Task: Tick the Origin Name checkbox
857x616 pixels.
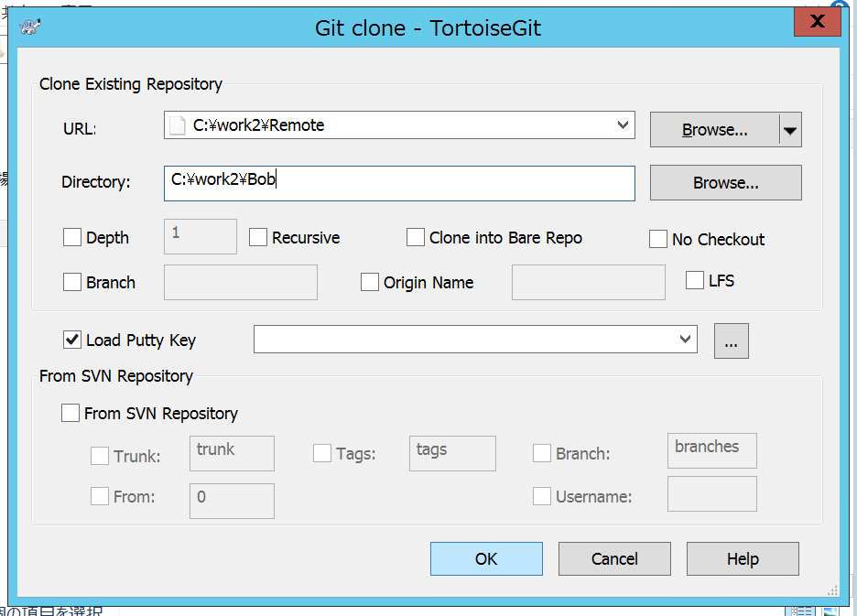Action: click(370, 282)
